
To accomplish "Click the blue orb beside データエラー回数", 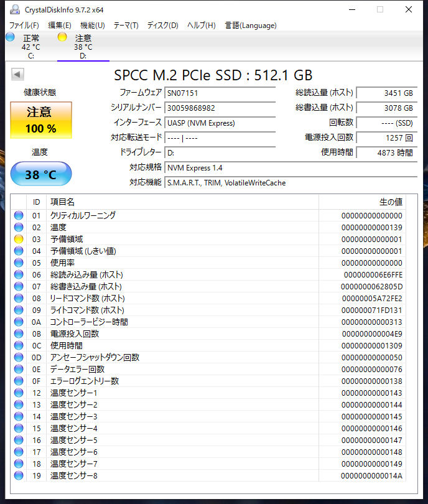I will (19, 369).
